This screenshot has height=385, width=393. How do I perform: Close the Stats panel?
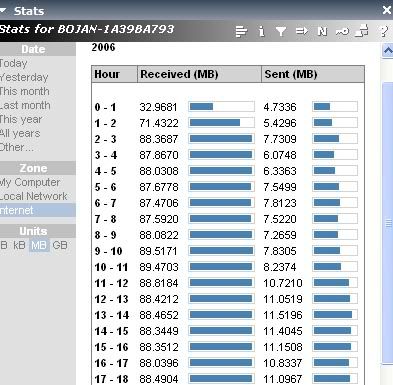tap(387, 10)
